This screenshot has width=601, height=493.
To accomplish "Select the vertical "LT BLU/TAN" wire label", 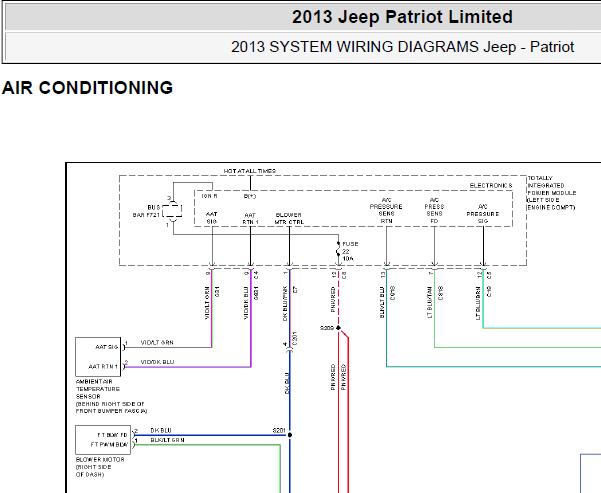I will click(x=429, y=302).
